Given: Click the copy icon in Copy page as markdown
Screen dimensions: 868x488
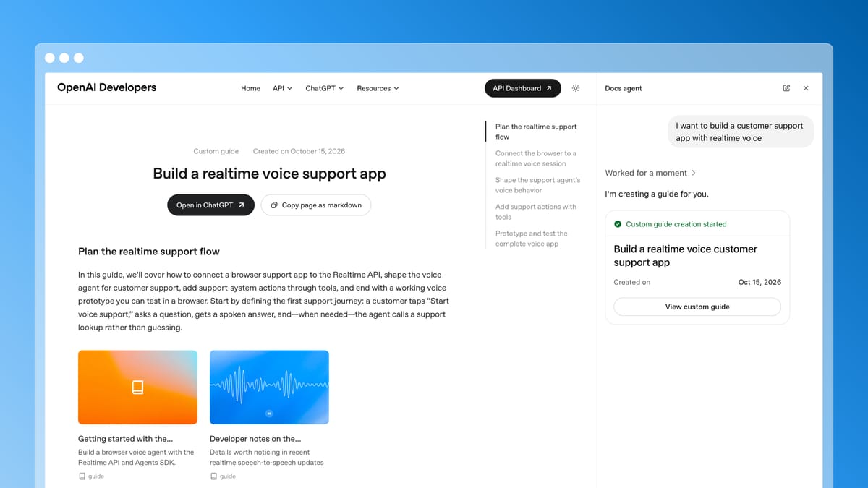Looking at the screenshot, I should [x=274, y=205].
